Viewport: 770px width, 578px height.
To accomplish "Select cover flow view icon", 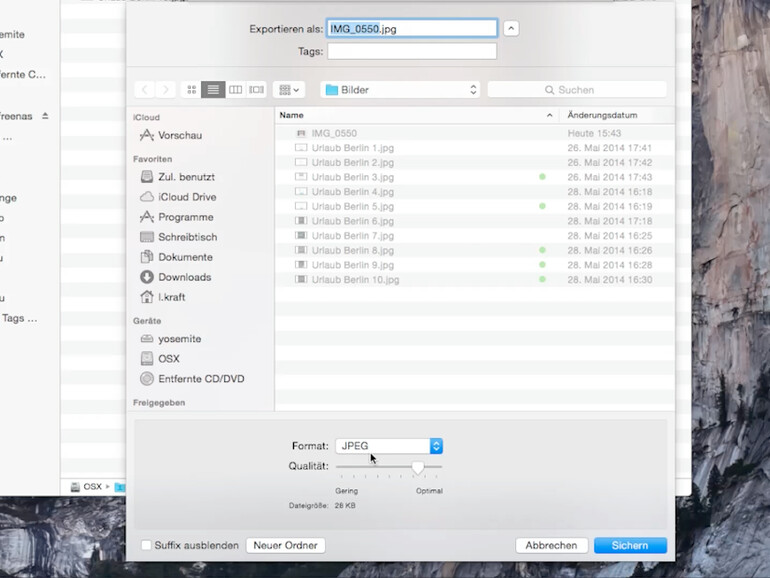I will pos(257,90).
